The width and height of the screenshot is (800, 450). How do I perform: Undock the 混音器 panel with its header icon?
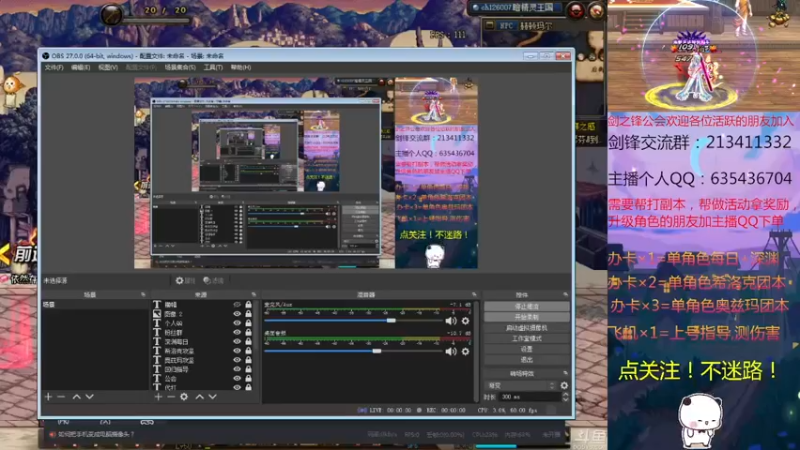[x=474, y=295]
